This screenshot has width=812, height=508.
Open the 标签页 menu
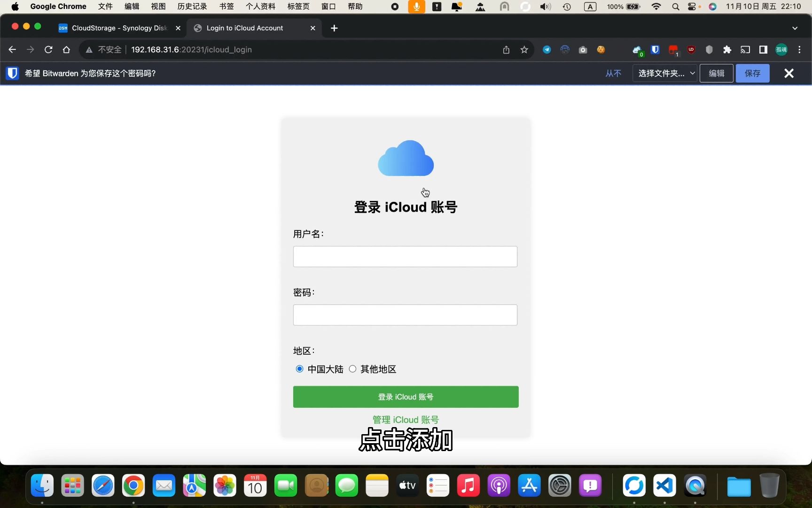pyautogui.click(x=298, y=7)
